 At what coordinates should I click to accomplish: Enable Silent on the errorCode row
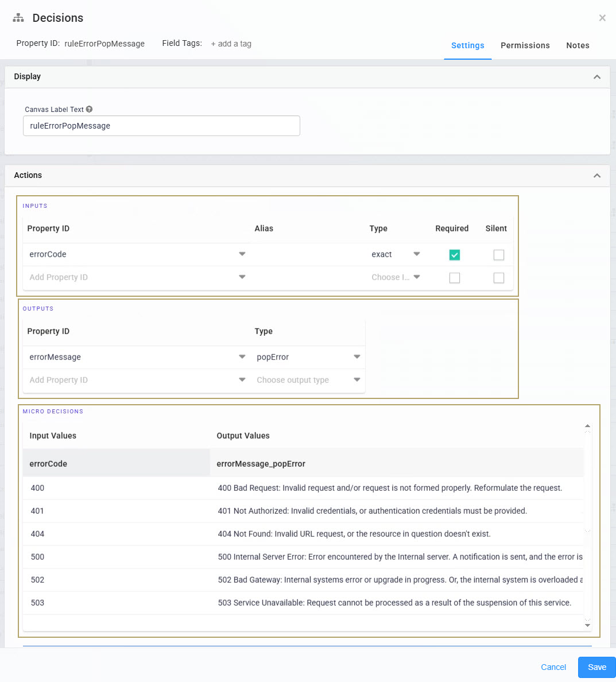pos(498,254)
